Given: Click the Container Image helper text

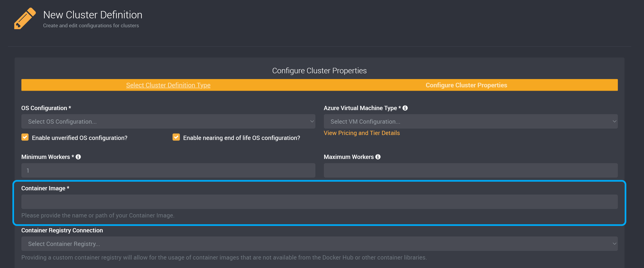Looking at the screenshot, I should point(98,216).
